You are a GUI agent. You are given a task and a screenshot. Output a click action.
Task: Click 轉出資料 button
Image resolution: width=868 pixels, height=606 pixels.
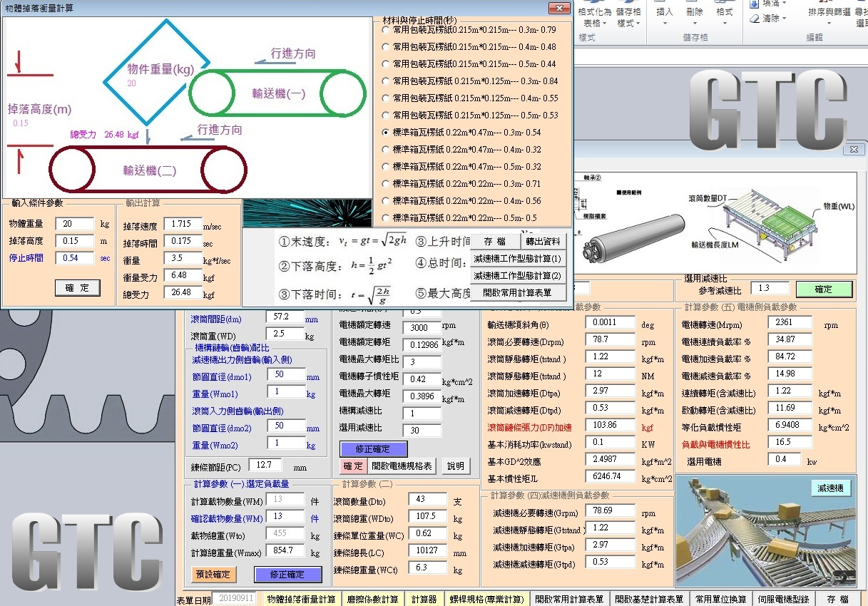[543, 242]
